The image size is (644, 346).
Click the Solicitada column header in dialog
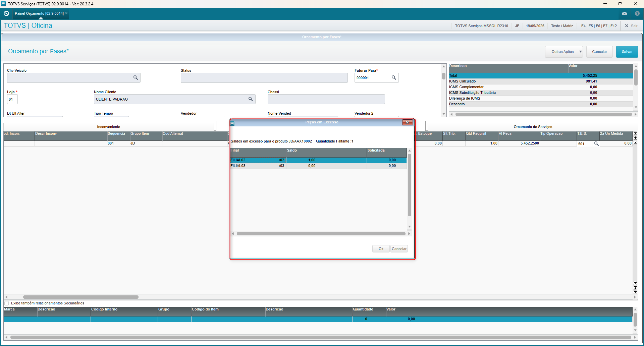pyautogui.click(x=387, y=153)
